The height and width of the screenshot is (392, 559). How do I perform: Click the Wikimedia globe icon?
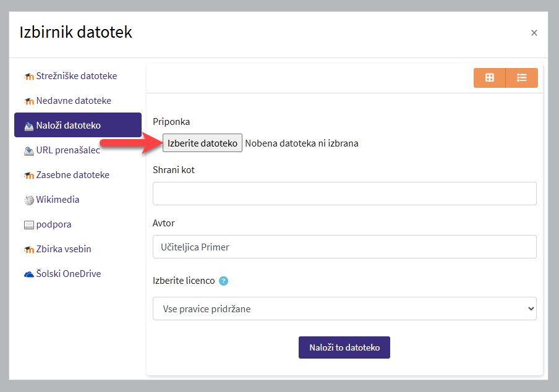click(29, 200)
